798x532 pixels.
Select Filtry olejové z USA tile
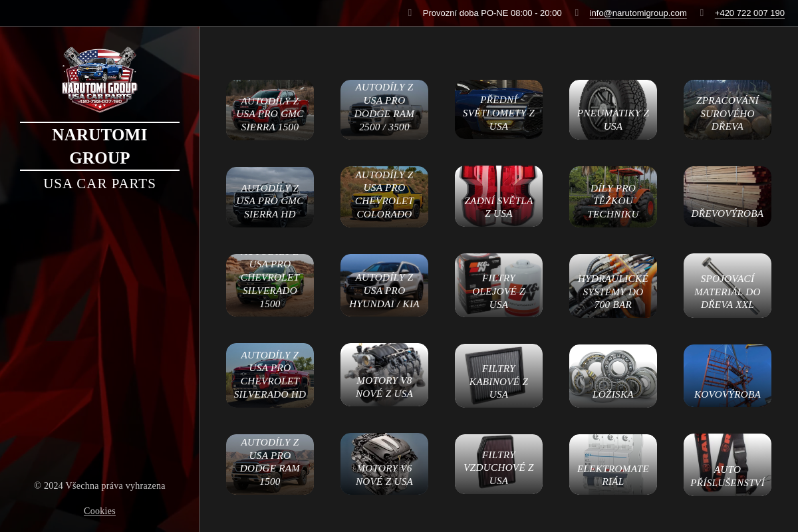point(499,285)
